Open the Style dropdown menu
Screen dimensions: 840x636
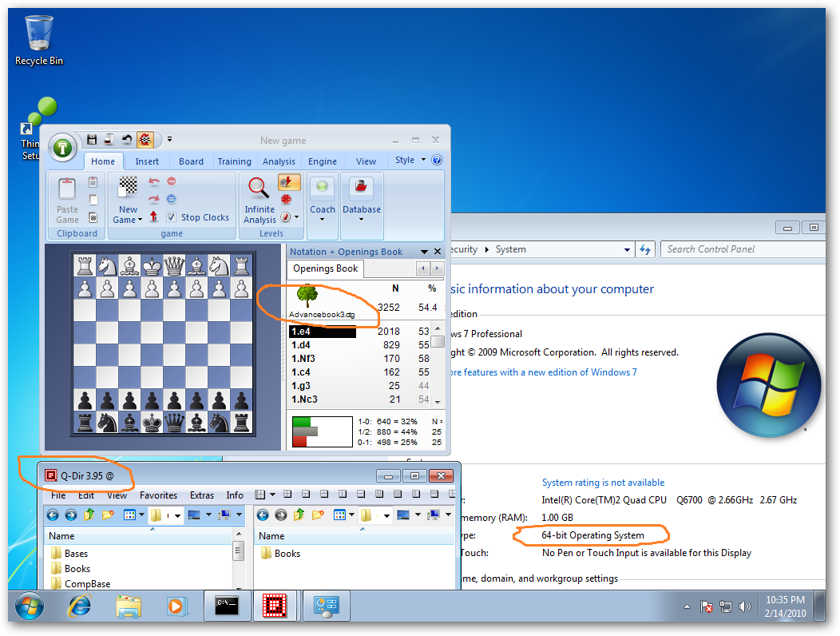click(x=410, y=160)
